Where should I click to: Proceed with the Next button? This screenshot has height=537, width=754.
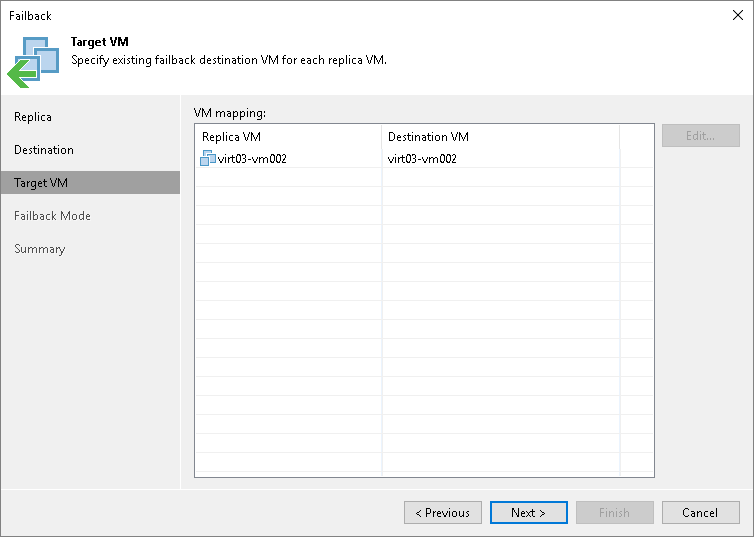(x=528, y=513)
